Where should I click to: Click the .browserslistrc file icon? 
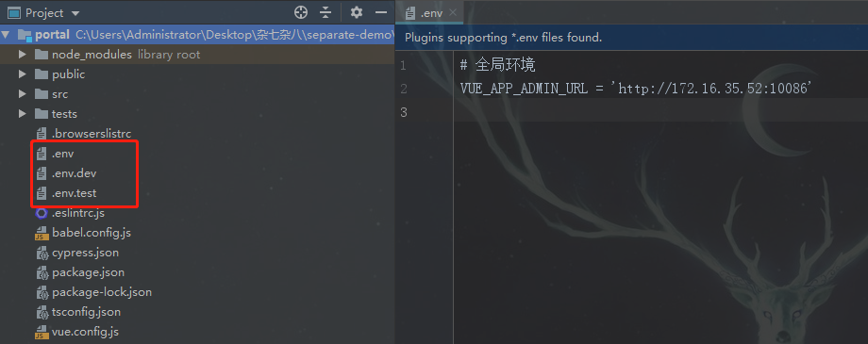[41, 133]
